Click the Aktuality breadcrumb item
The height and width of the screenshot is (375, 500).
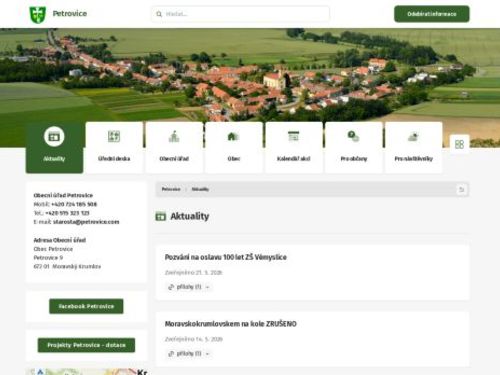tap(200, 189)
